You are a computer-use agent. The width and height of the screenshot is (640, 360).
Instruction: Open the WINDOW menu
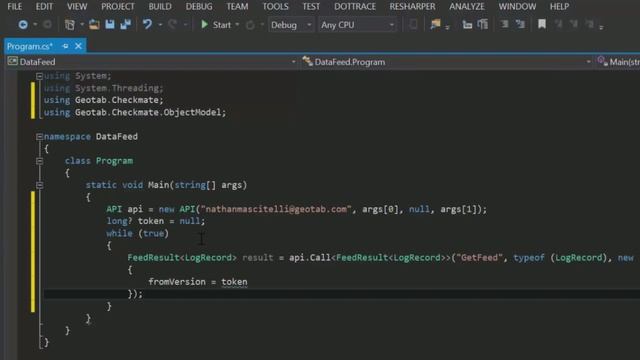click(517, 7)
